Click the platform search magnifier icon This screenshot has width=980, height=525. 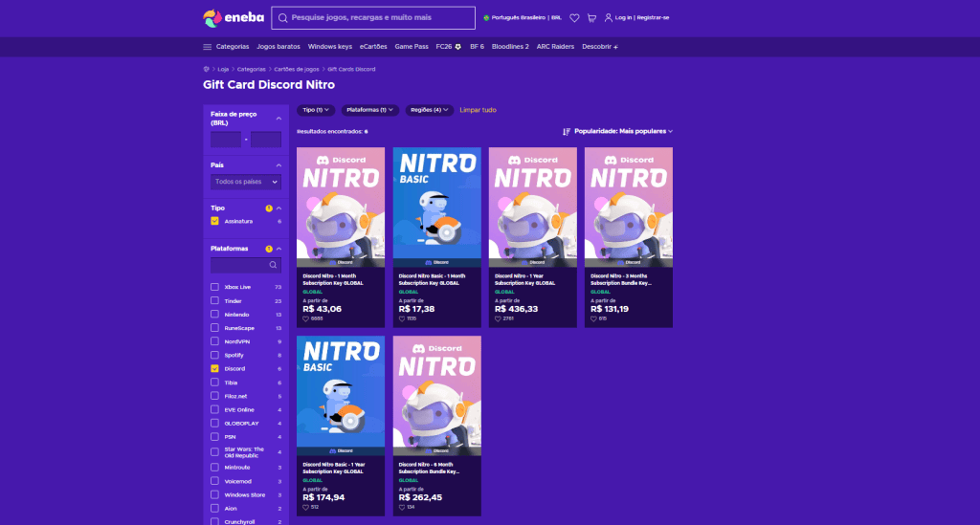[273, 265]
